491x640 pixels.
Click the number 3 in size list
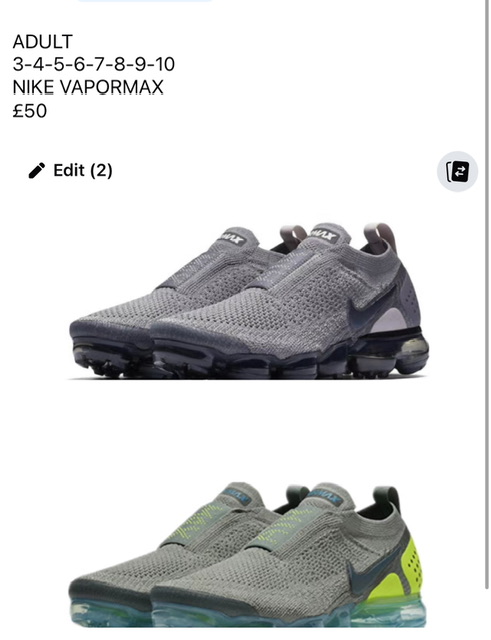coord(18,64)
